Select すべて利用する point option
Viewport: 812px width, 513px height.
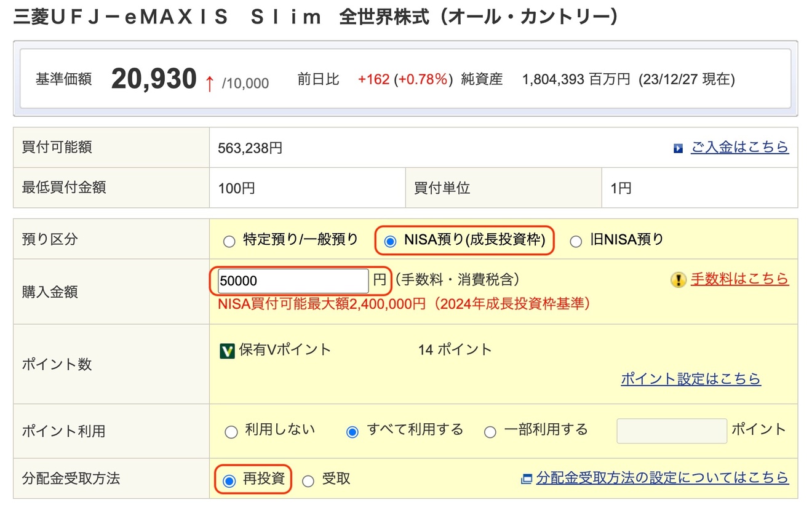coord(352,432)
